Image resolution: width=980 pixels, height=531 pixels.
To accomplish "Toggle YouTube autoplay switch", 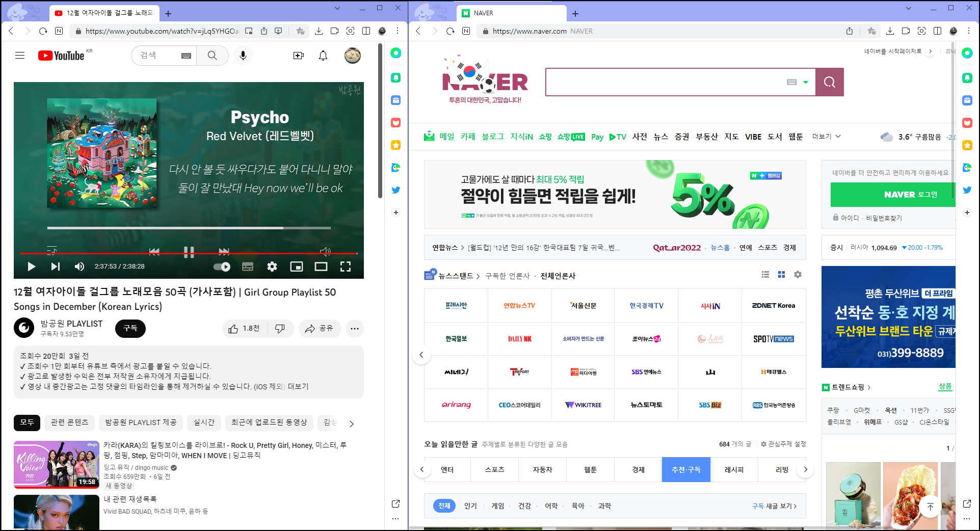I will (x=222, y=267).
